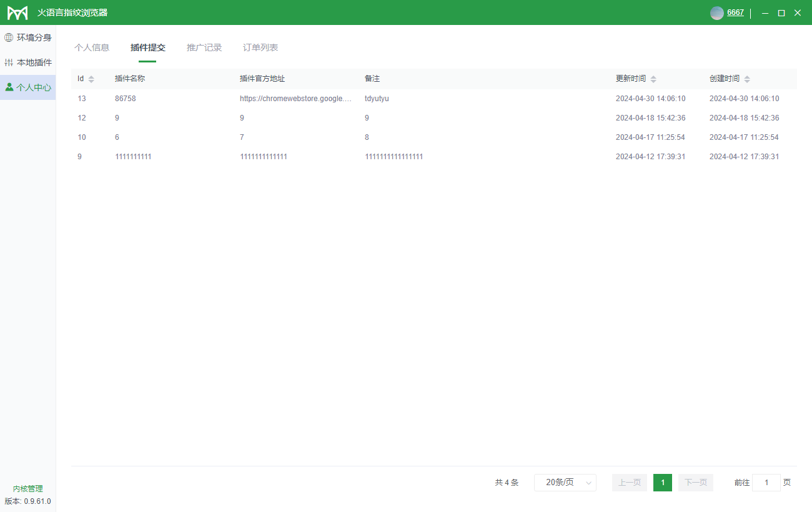Sort table by 创建时间 column
The width and height of the screenshot is (812, 512).
coord(747,79)
